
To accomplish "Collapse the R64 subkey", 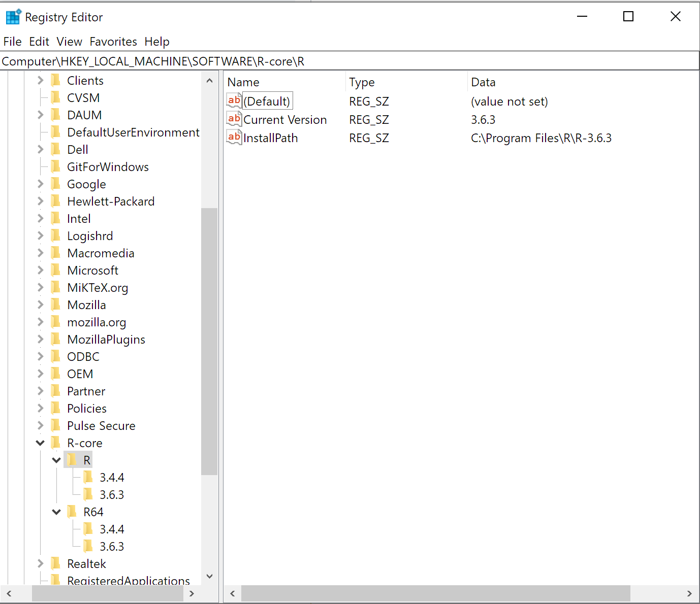I will (x=56, y=512).
